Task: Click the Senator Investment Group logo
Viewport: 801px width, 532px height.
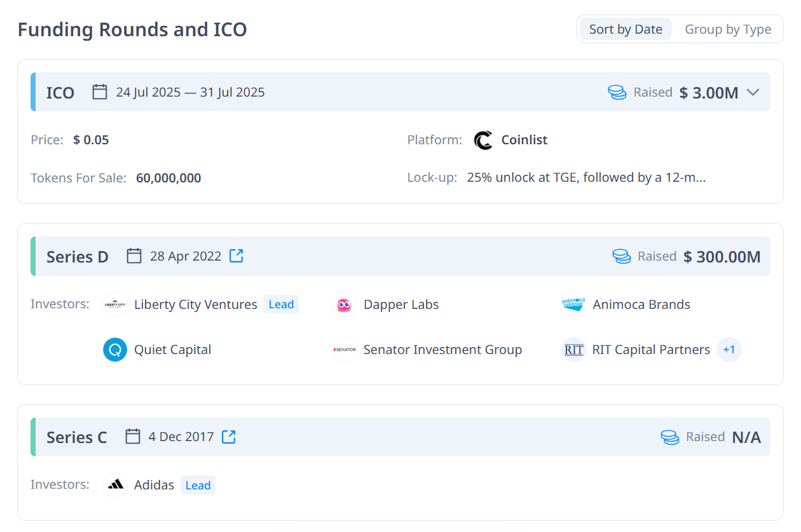Action: (x=345, y=350)
